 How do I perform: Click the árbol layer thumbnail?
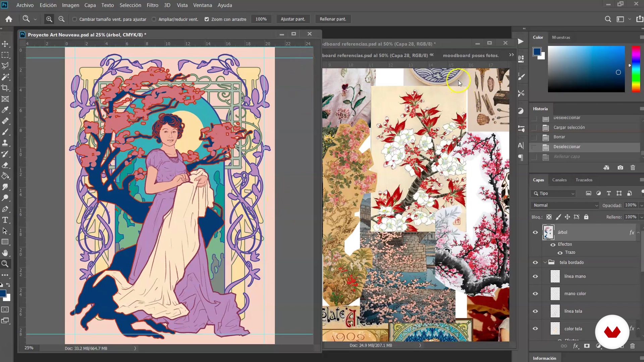point(548,232)
